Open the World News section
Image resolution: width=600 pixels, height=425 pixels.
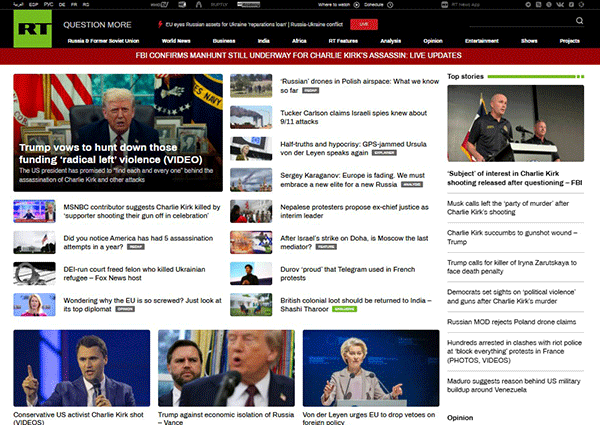pos(176,41)
